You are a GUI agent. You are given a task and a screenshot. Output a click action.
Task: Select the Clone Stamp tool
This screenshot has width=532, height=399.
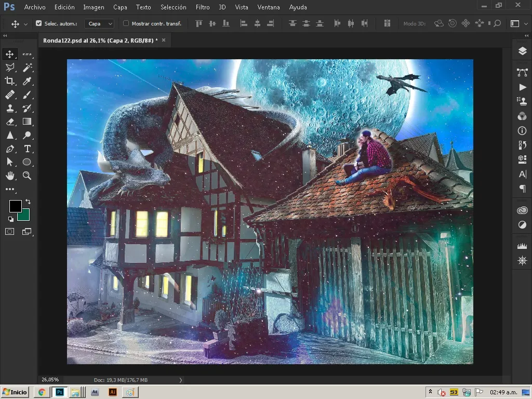(x=10, y=108)
